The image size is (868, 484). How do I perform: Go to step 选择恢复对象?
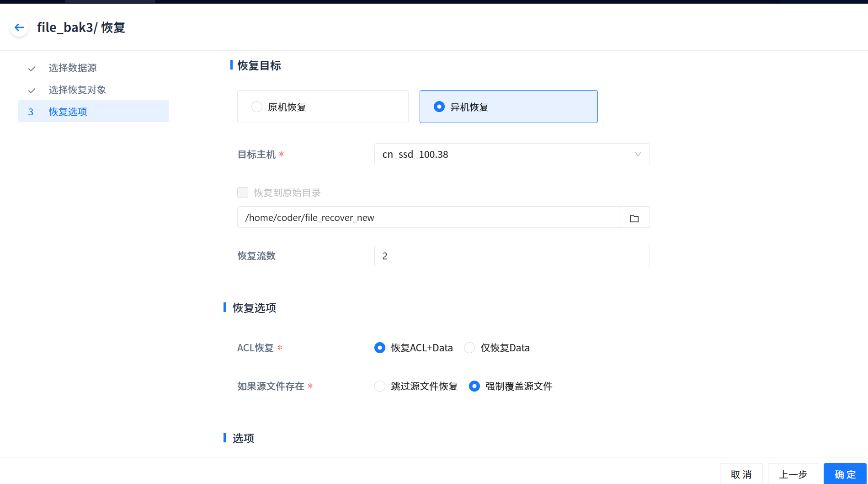click(77, 90)
